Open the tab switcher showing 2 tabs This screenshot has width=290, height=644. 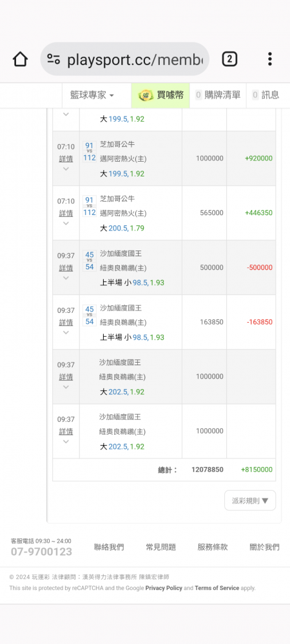[x=229, y=59]
